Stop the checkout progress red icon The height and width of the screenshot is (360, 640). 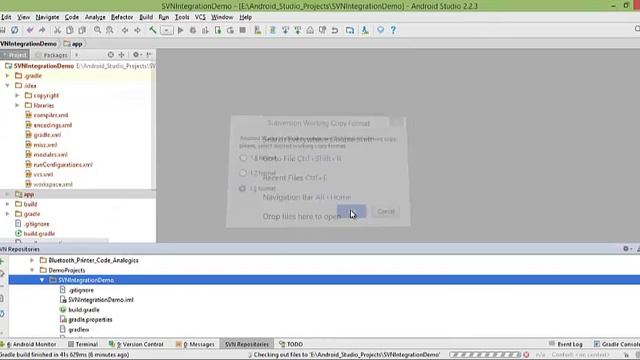[x=526, y=355]
